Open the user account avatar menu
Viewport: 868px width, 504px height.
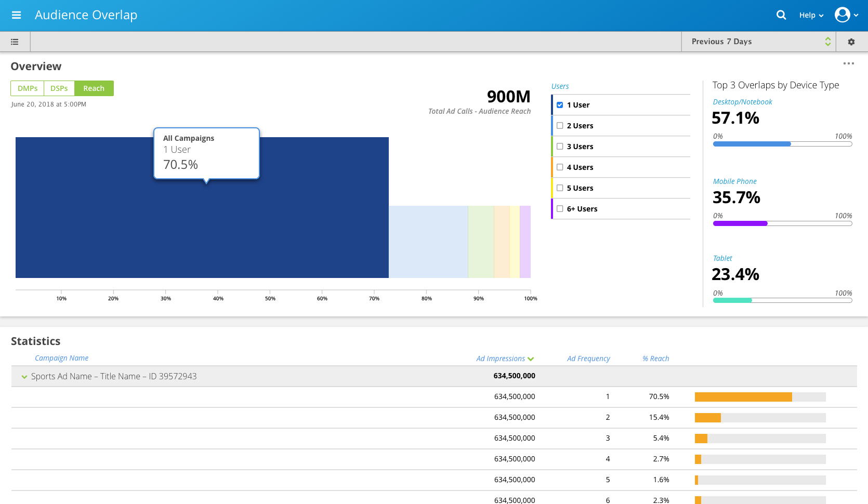coord(843,15)
